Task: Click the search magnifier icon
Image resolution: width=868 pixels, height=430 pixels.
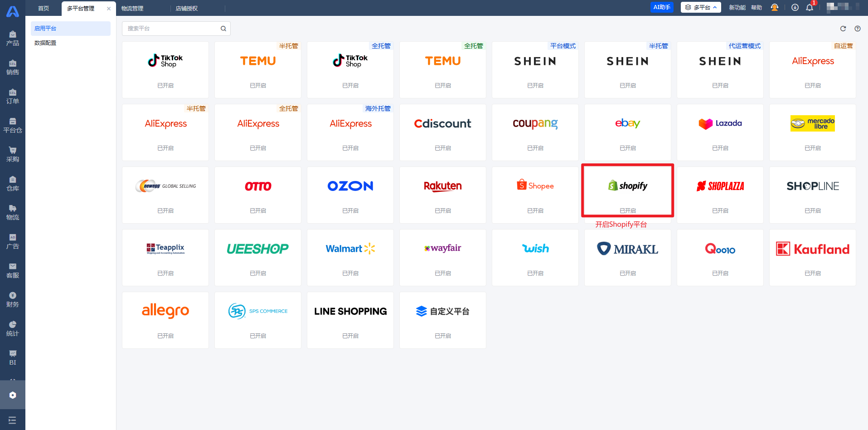Action: (223, 29)
